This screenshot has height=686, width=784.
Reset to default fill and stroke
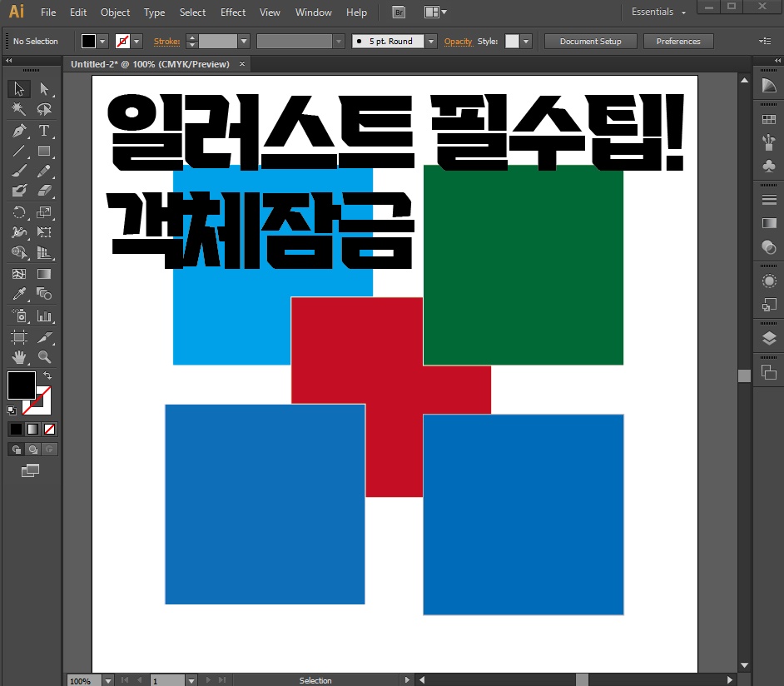pyautogui.click(x=12, y=410)
